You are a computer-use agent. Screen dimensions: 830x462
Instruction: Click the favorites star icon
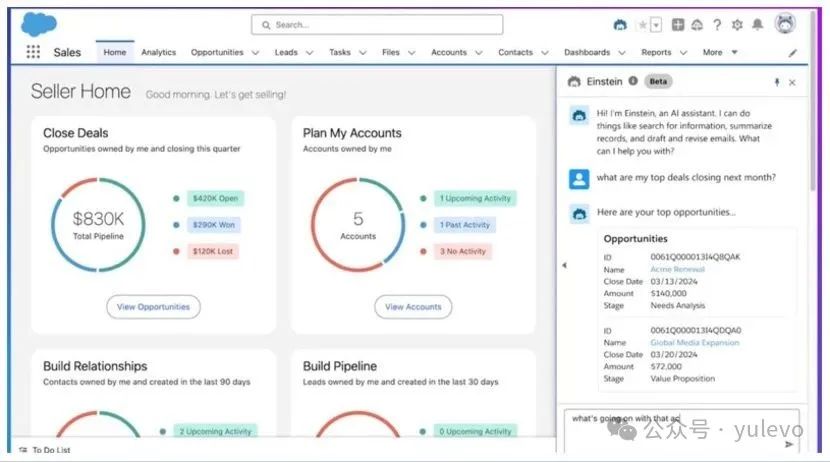point(642,25)
